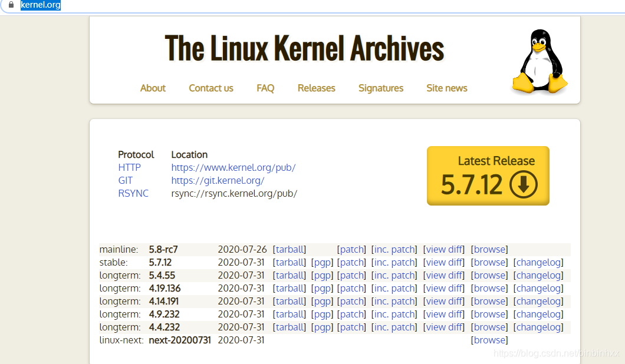625x364 pixels.
Task: Click the next-20200731 version text
Action: [180, 340]
